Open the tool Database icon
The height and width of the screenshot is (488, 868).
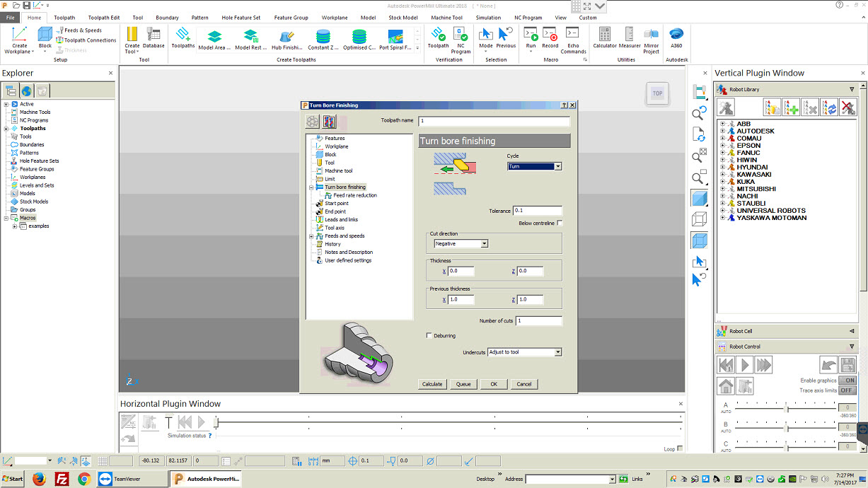click(x=154, y=38)
